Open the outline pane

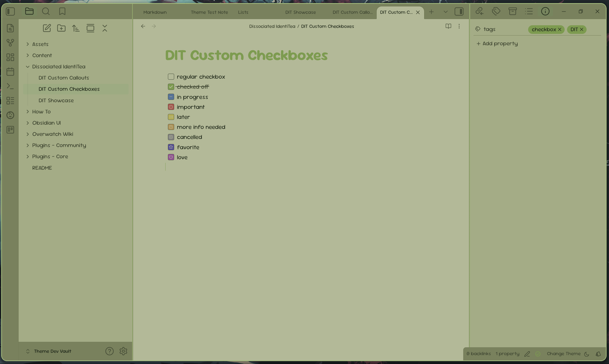click(x=529, y=11)
